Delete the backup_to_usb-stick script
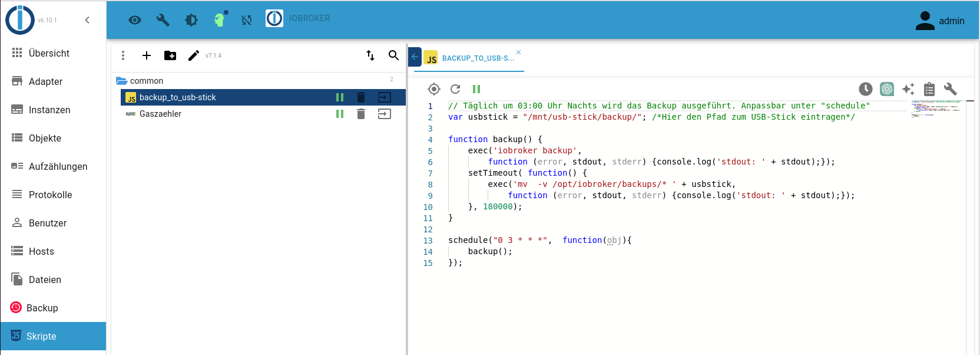This screenshot has height=355, width=980. (361, 97)
